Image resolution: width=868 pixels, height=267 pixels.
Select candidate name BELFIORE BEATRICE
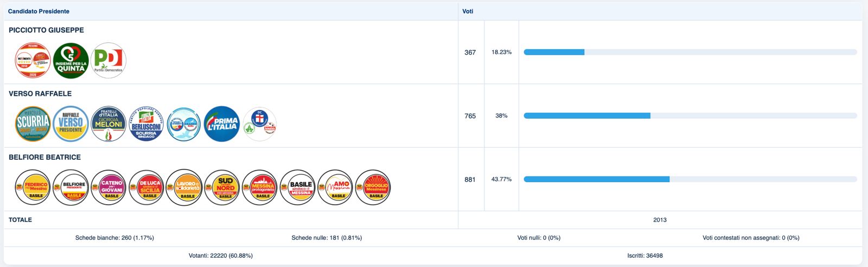click(x=44, y=157)
